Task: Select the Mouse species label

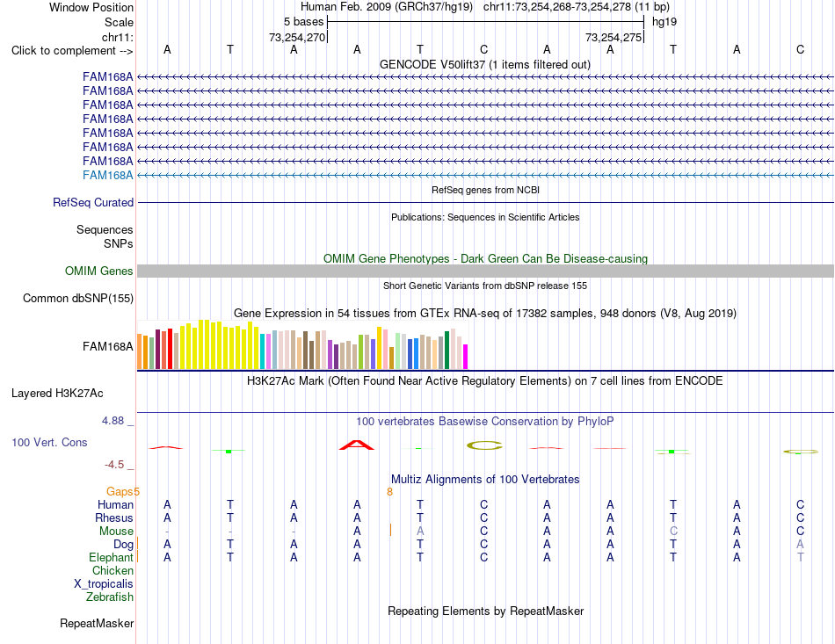Action: point(116,532)
